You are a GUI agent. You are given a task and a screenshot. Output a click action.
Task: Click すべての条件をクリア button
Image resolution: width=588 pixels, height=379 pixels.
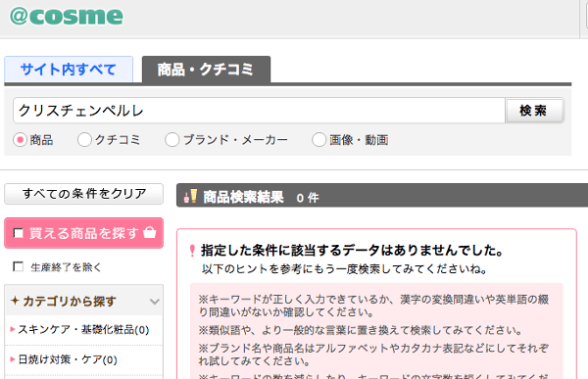83,194
